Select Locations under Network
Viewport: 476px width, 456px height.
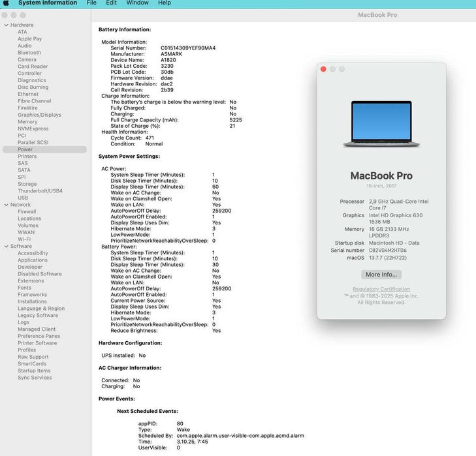pos(29,219)
